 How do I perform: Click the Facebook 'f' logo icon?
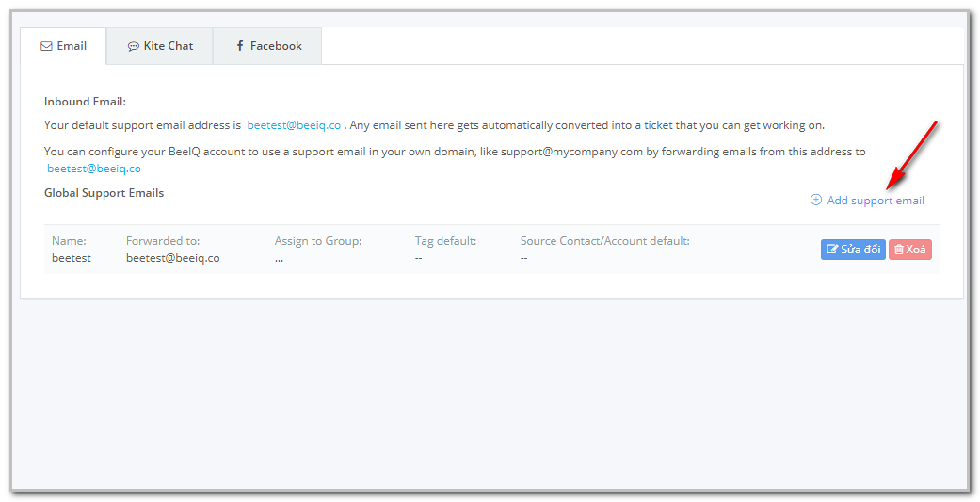(240, 46)
